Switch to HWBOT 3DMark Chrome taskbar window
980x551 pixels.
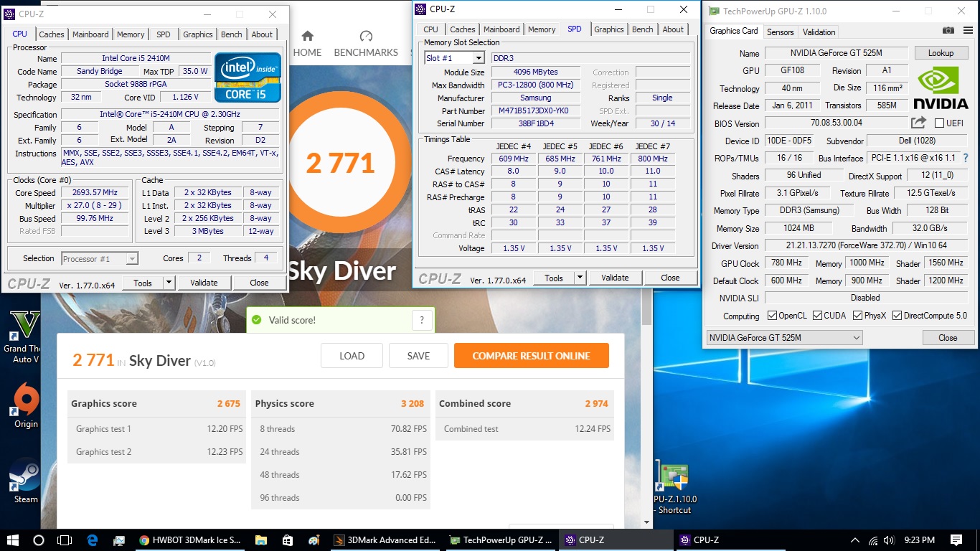191,540
